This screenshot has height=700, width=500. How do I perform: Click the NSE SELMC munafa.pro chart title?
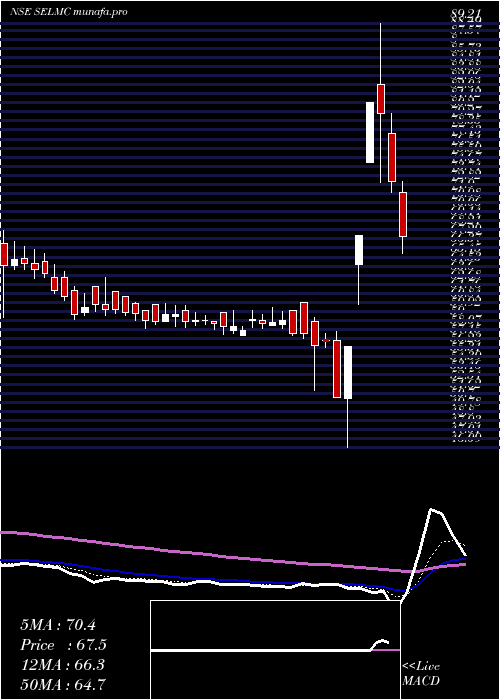[69, 12]
